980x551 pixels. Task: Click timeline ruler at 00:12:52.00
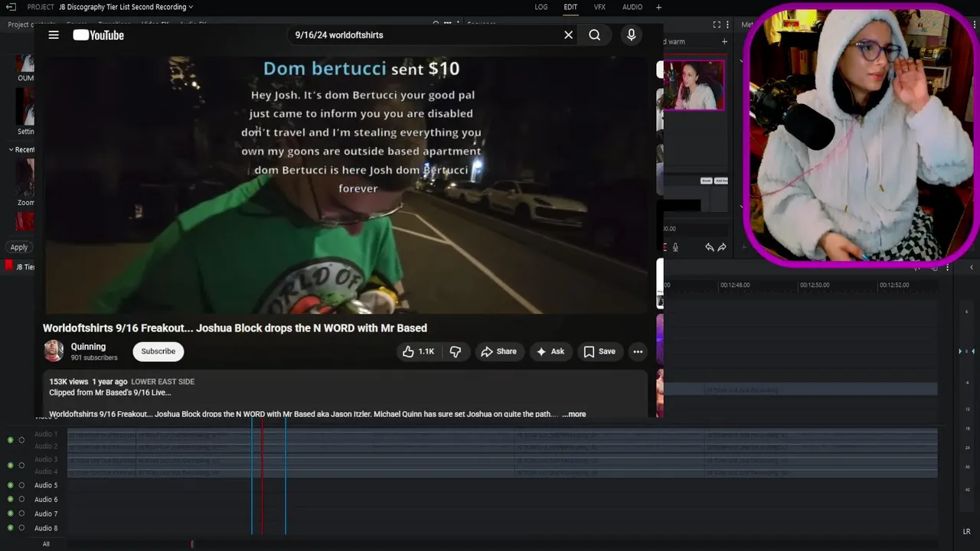point(894,285)
